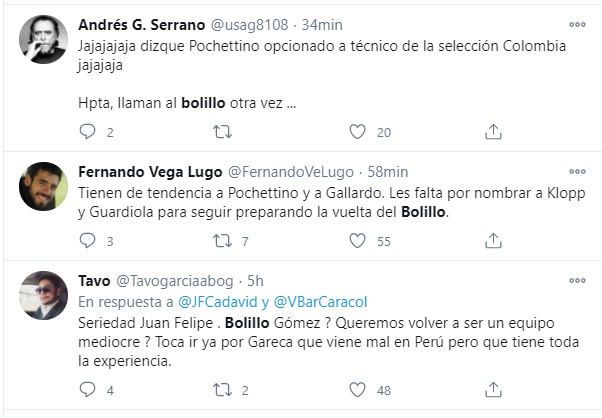Reply to Fernando Vega Lugo's tweet
The image size is (602, 418).
[x=87, y=241]
